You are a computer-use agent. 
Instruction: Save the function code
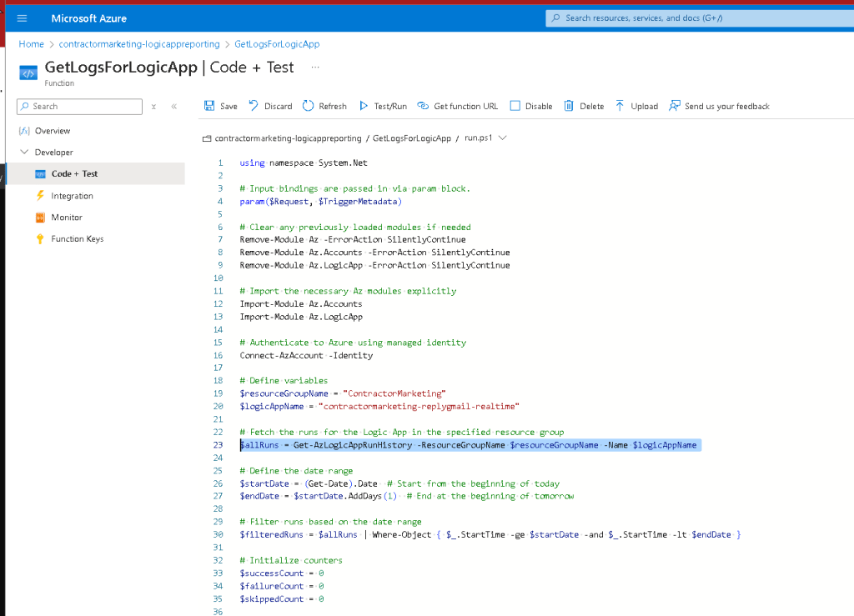pos(220,106)
